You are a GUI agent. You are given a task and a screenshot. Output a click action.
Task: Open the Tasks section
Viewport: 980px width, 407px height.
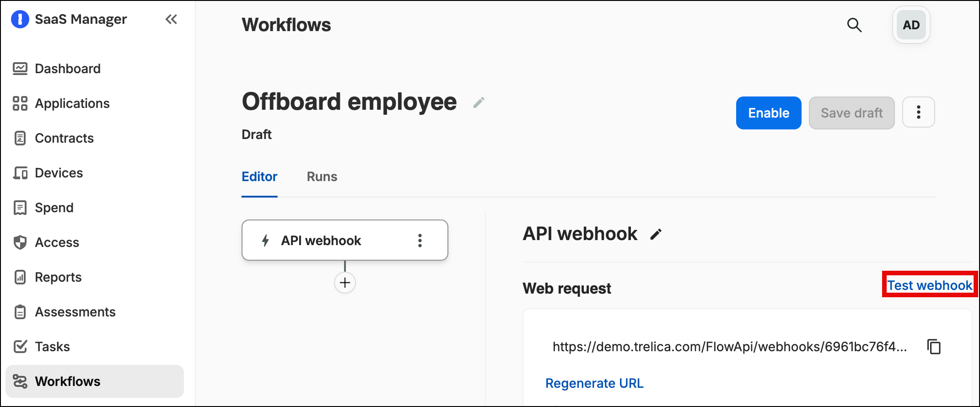point(53,347)
